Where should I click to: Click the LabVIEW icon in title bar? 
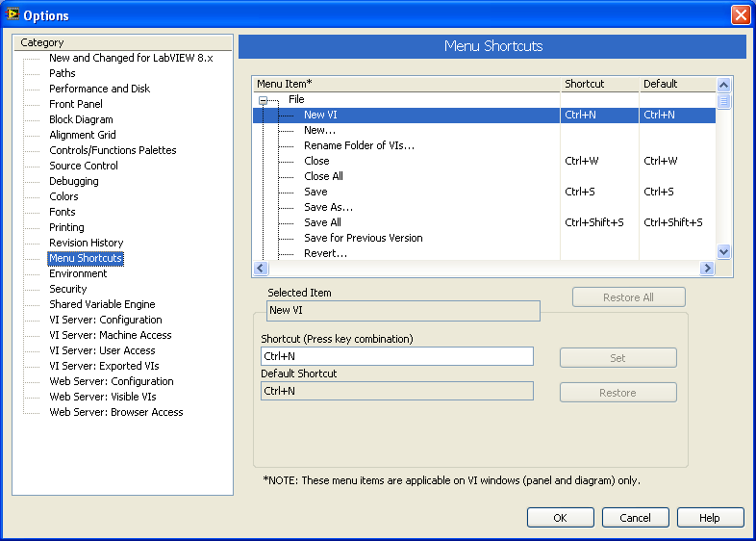(13, 14)
